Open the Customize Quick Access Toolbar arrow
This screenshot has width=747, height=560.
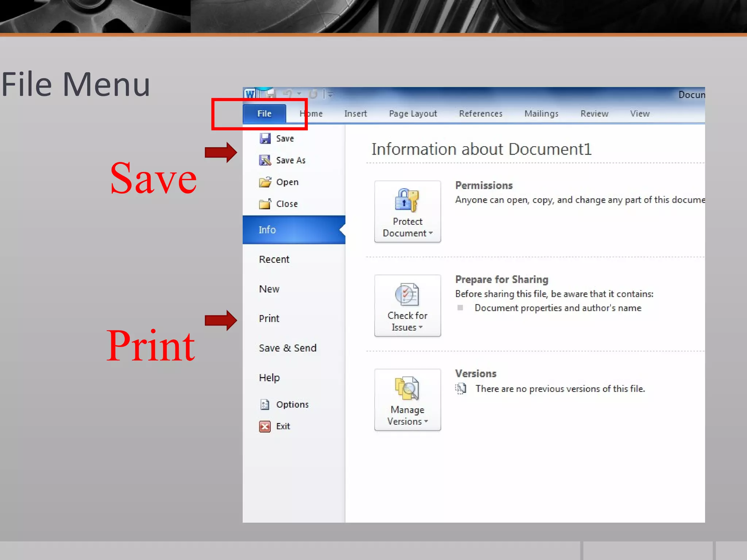(x=330, y=95)
